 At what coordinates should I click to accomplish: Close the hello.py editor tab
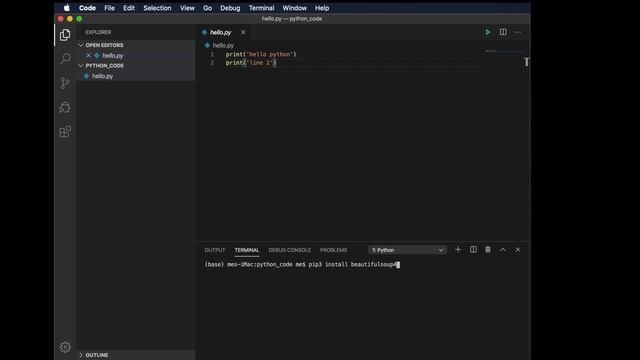coord(243,32)
